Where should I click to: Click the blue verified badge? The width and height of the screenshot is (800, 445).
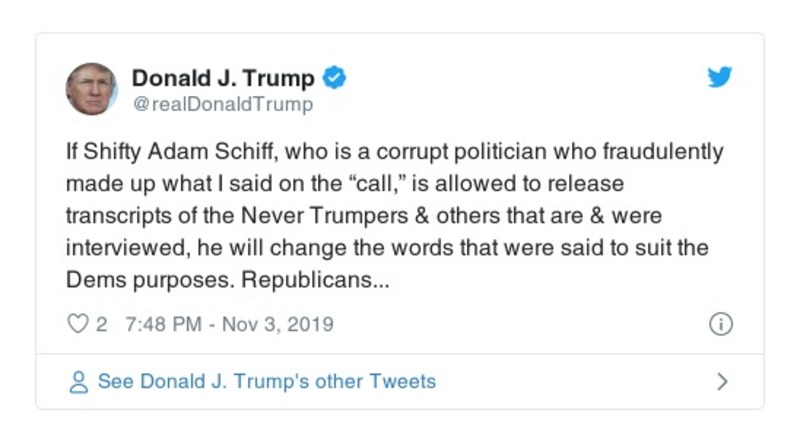coord(336,78)
